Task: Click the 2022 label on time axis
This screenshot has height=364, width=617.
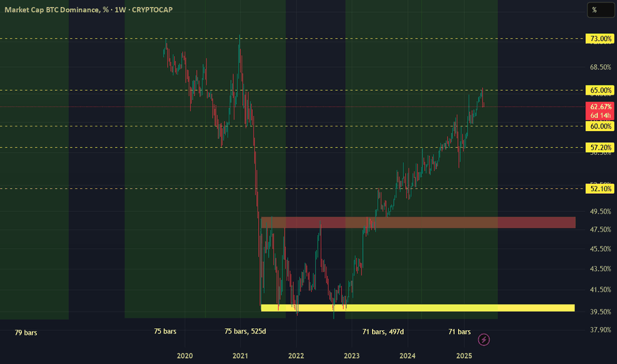Action: tap(296, 356)
